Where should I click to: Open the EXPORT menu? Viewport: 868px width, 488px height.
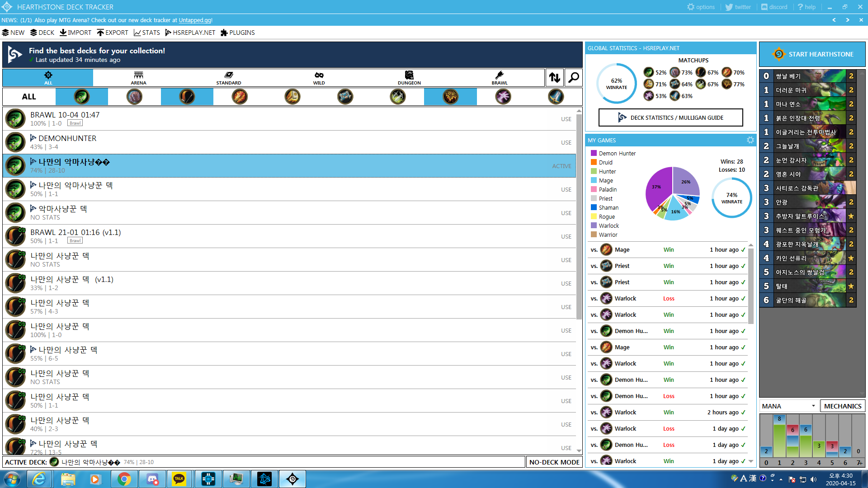[x=113, y=33]
